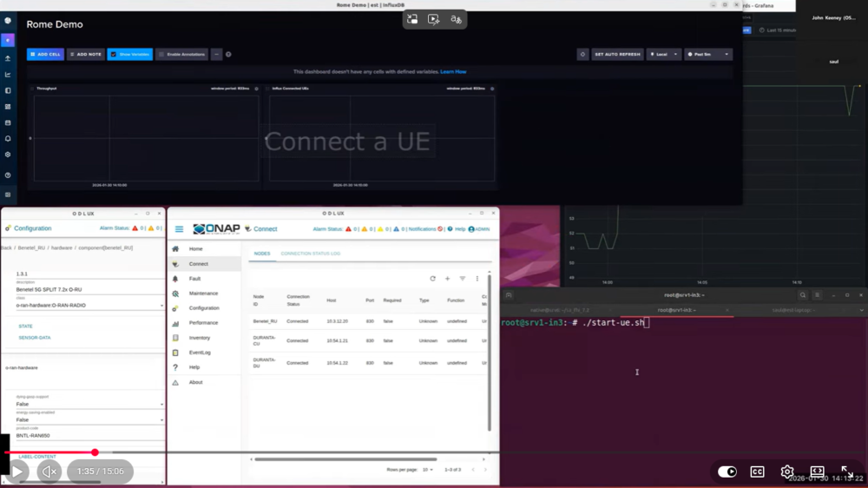Screen dimensions: 868x488
Task: Click the Add Cell button
Action: click(x=45, y=55)
